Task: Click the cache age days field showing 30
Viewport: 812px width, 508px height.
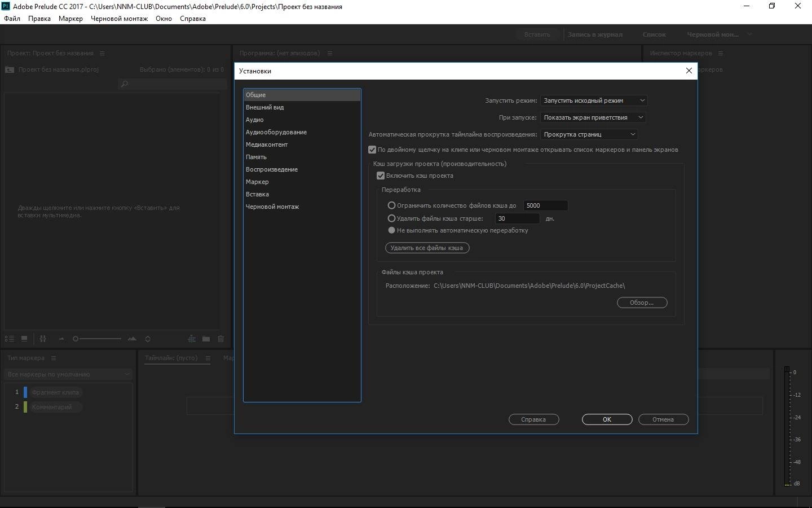Action: (517, 218)
